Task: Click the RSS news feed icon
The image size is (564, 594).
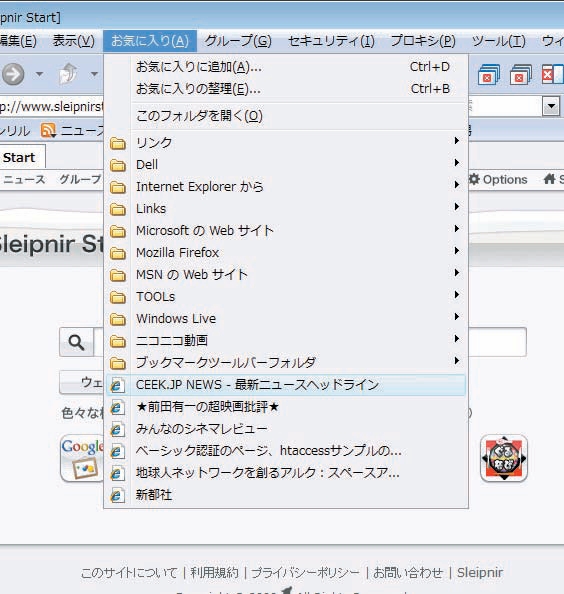Action: click(x=48, y=130)
